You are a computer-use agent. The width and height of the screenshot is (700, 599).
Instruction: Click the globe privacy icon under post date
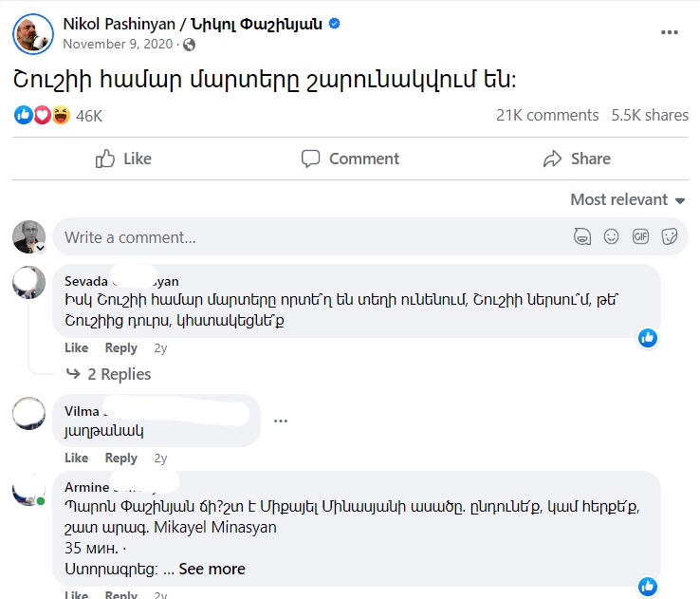(x=190, y=45)
